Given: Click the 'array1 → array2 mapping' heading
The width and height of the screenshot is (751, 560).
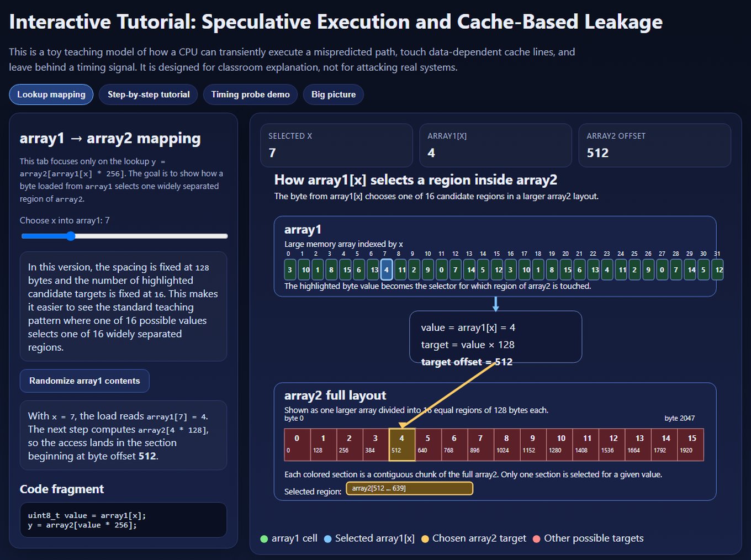Looking at the screenshot, I should (110, 138).
